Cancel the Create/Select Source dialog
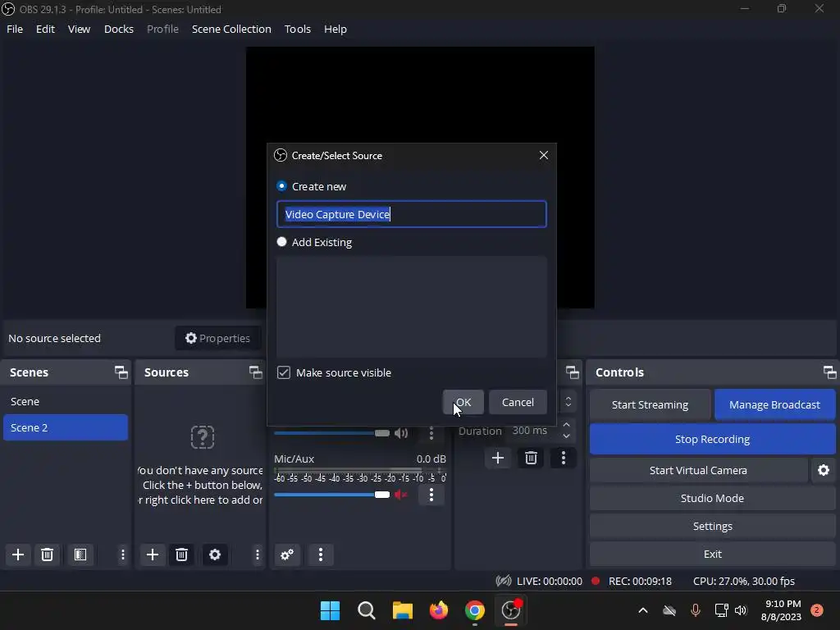Image resolution: width=840 pixels, height=630 pixels. pyautogui.click(x=518, y=402)
